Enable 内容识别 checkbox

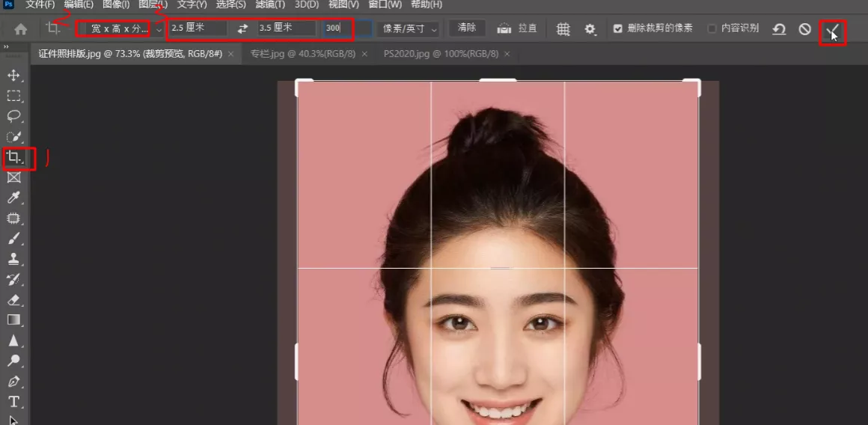[712, 28]
